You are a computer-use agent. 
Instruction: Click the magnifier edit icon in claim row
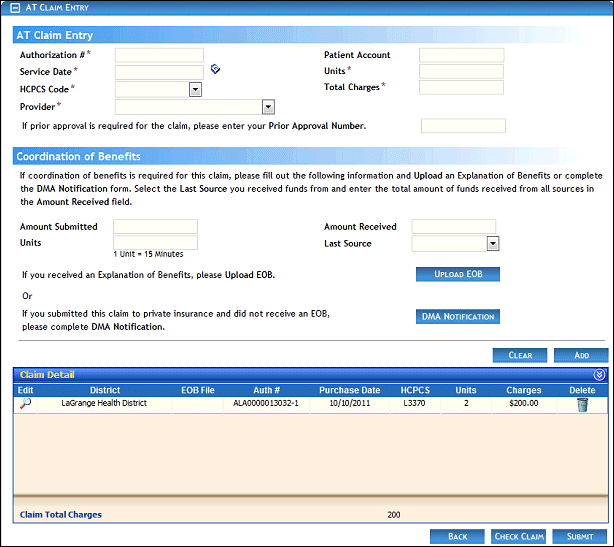[26, 405]
